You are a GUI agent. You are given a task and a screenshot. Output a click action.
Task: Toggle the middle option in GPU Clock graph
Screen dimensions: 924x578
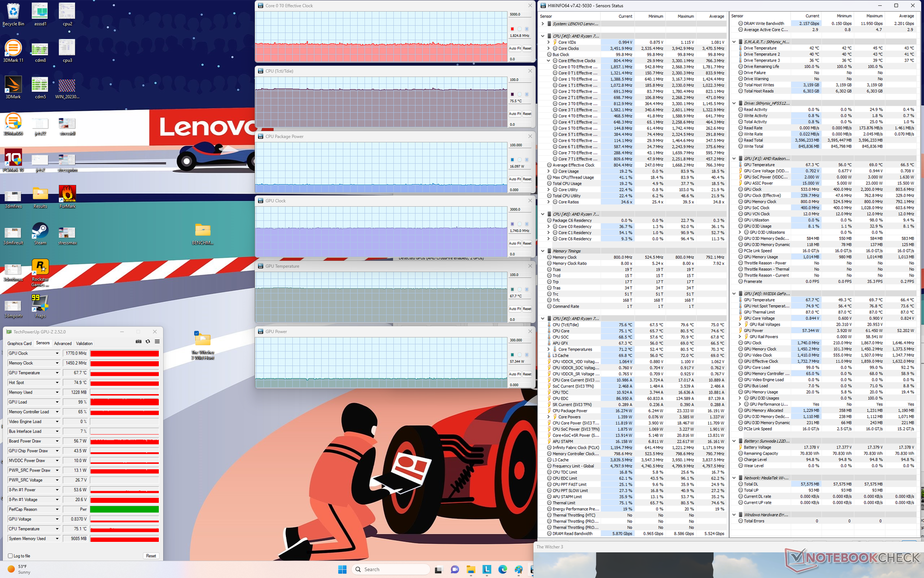click(519, 224)
